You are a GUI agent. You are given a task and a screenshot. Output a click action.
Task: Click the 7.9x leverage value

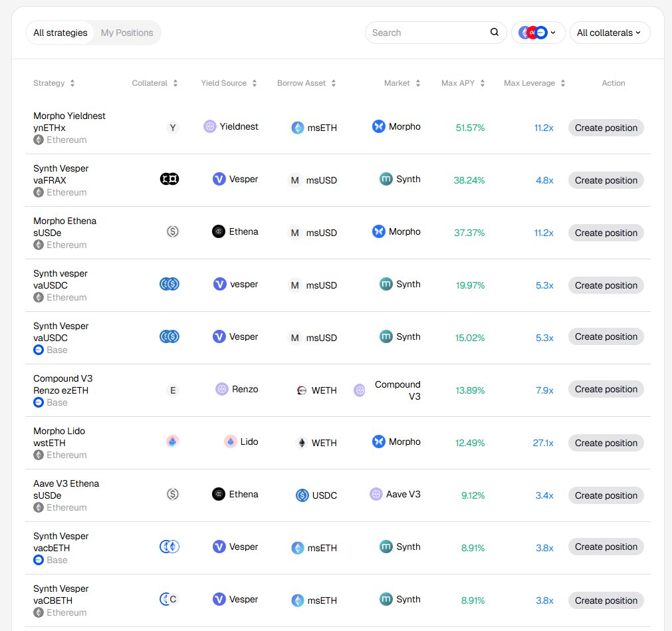click(544, 390)
